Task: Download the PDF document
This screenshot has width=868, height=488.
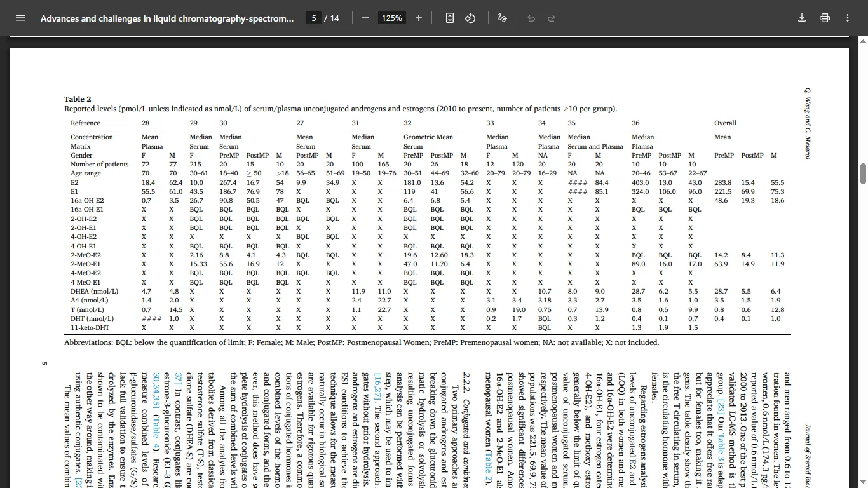Action: point(802,18)
